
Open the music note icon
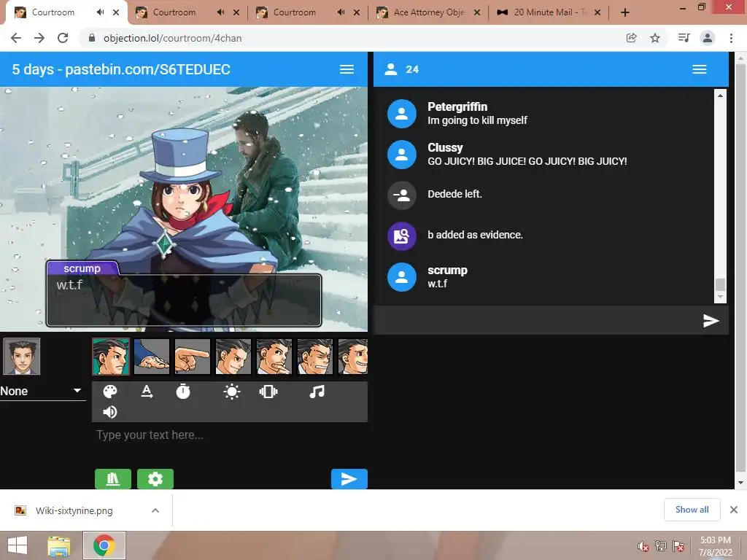click(x=317, y=392)
